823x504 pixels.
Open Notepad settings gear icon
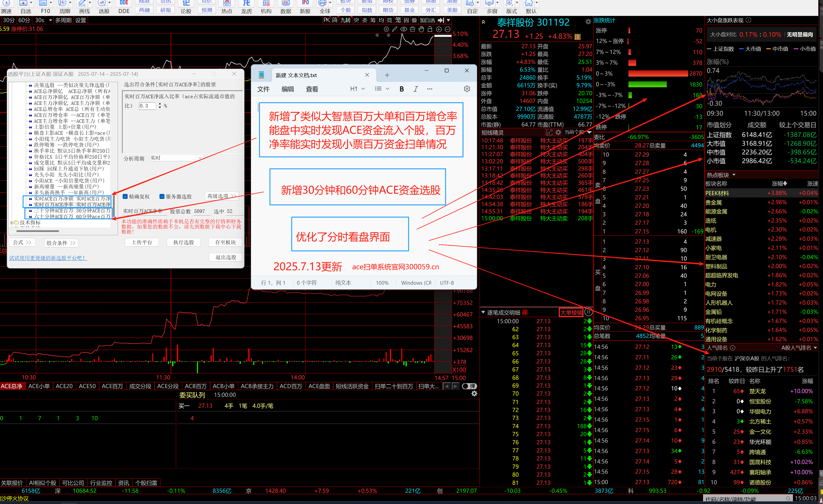pos(467,89)
